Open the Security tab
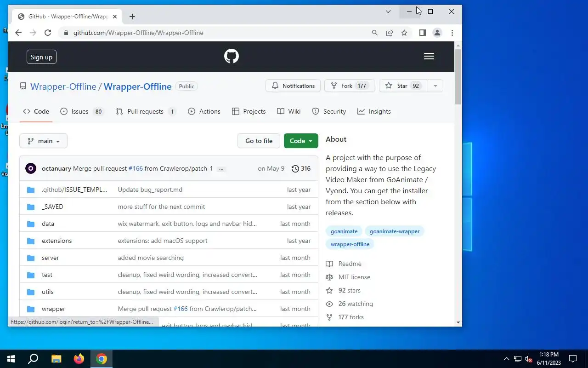 pos(329,111)
